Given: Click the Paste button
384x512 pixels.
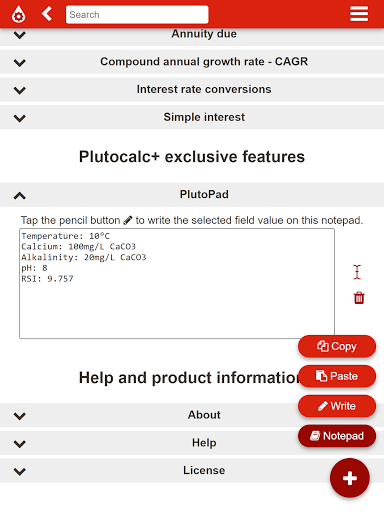Looking at the screenshot, I should (337, 376).
